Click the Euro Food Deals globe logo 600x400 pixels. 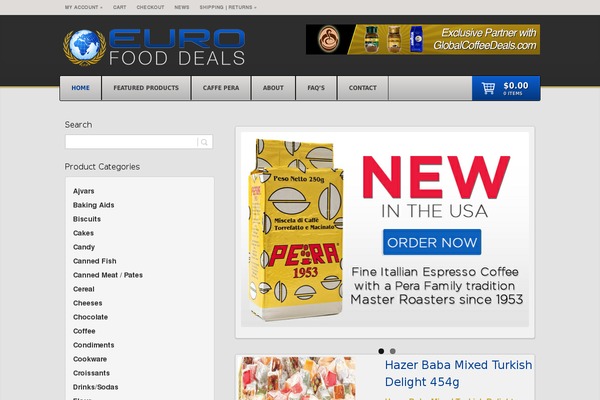[85, 47]
